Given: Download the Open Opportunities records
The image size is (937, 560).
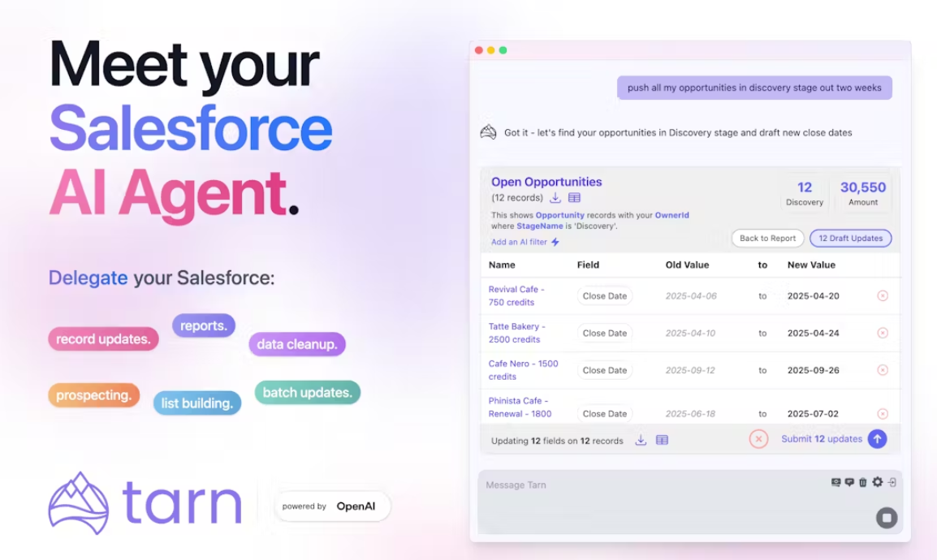Looking at the screenshot, I should click(x=555, y=197).
